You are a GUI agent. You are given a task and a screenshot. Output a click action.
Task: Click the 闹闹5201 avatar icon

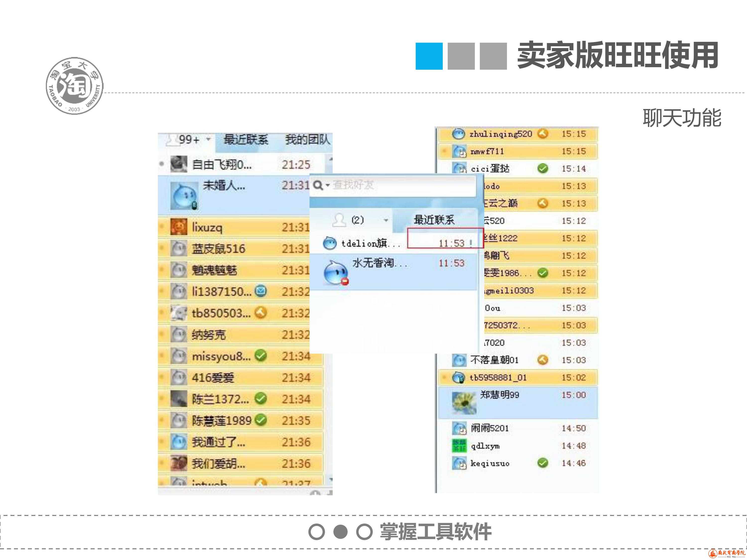point(459,428)
